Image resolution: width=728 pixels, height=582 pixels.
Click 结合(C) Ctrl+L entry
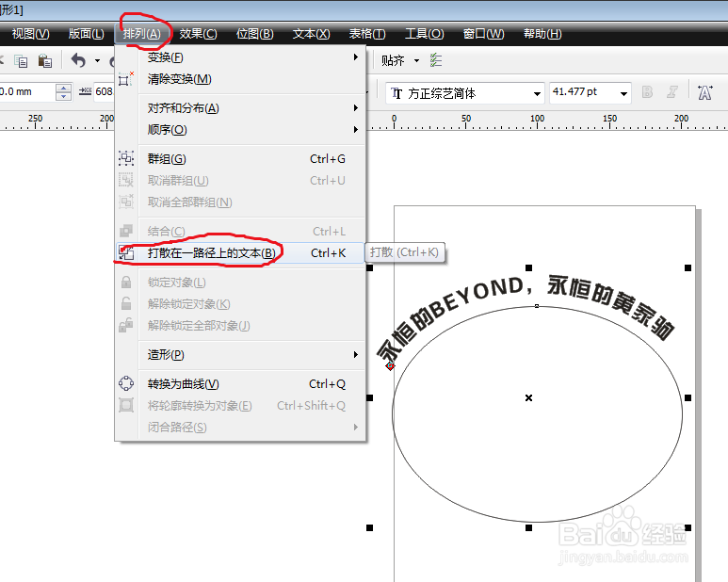(240, 231)
